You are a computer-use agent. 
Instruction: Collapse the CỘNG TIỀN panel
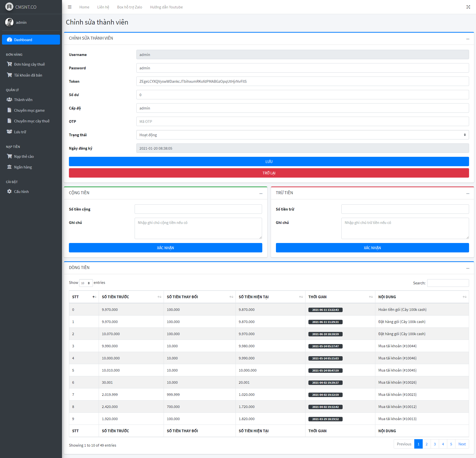[261, 193]
